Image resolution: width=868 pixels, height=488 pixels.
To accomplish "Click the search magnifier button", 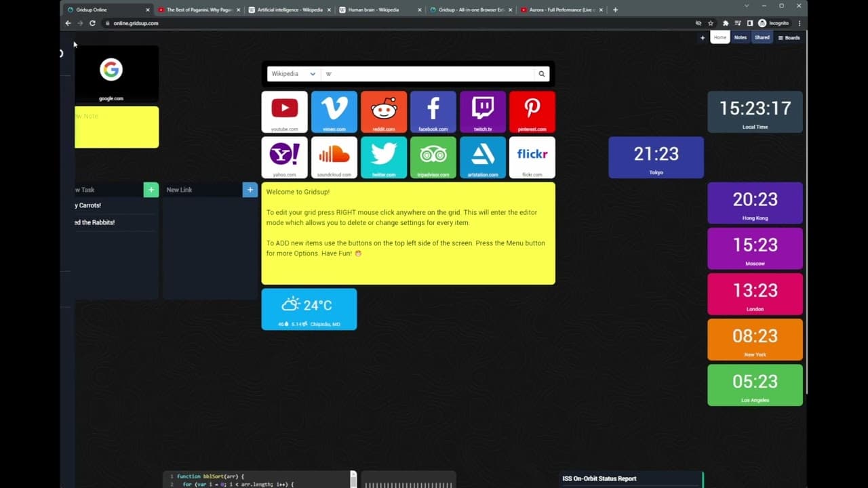I will click(x=542, y=74).
